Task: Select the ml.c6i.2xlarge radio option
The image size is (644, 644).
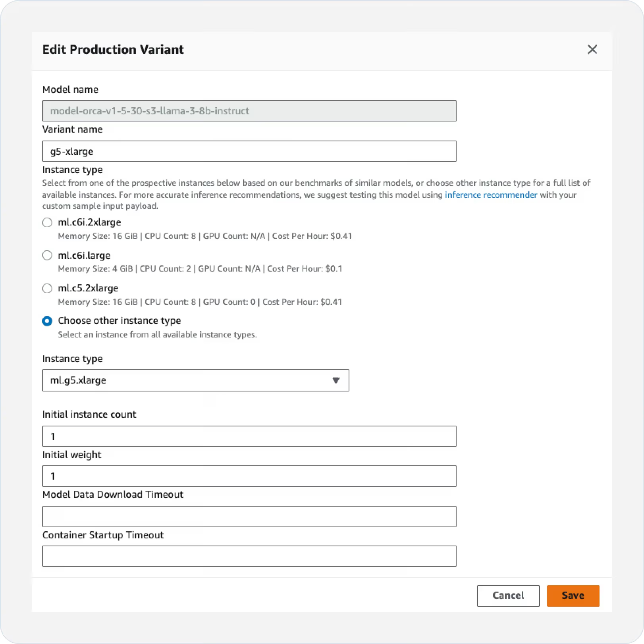Action: click(47, 222)
